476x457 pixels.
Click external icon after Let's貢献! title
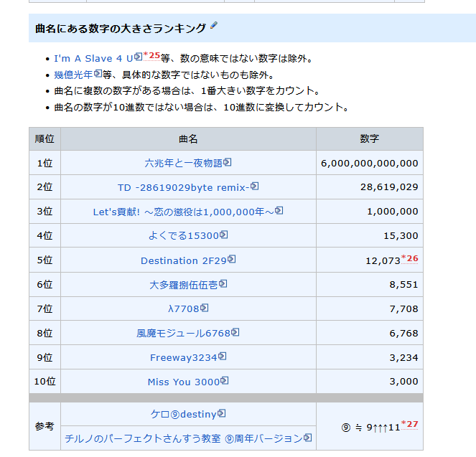pos(279,210)
